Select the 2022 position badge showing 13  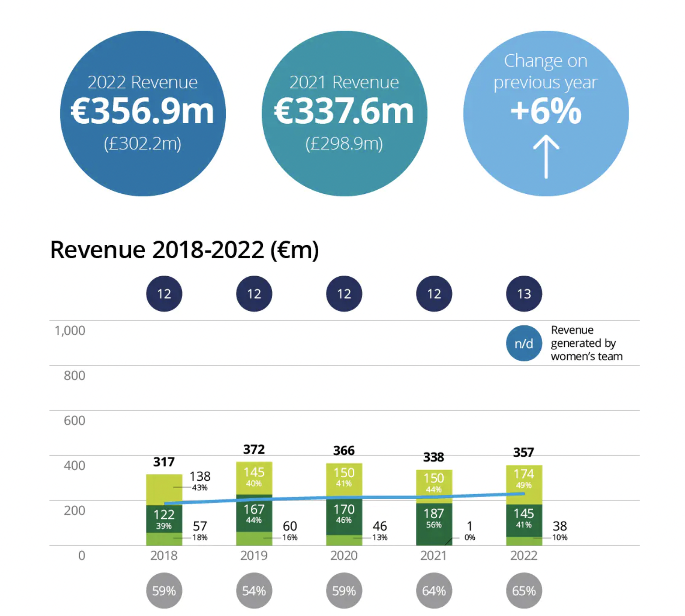pyautogui.click(x=524, y=293)
